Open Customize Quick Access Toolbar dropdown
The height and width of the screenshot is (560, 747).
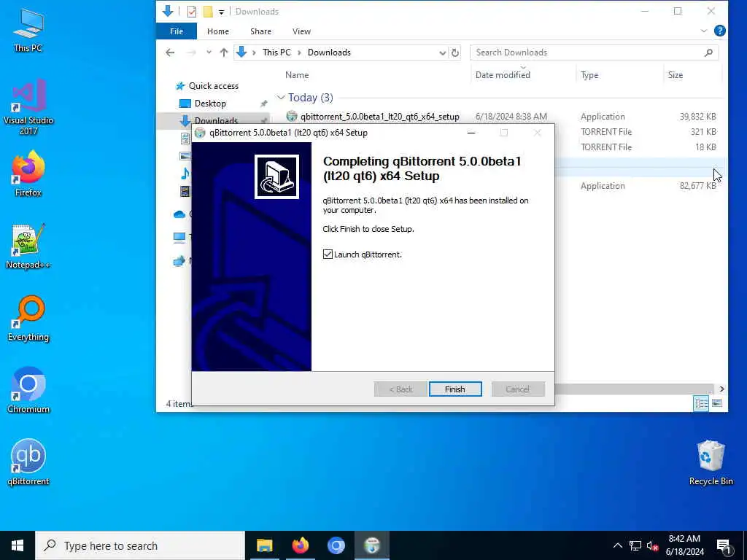[222, 12]
